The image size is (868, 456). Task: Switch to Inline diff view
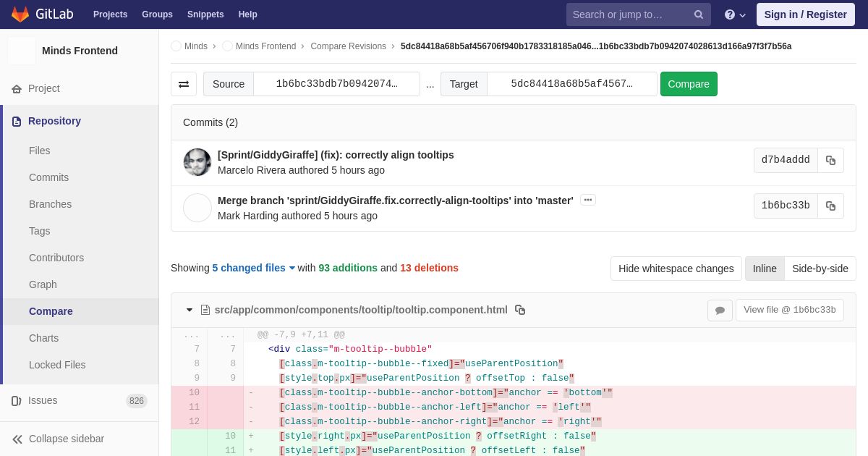pyautogui.click(x=765, y=269)
